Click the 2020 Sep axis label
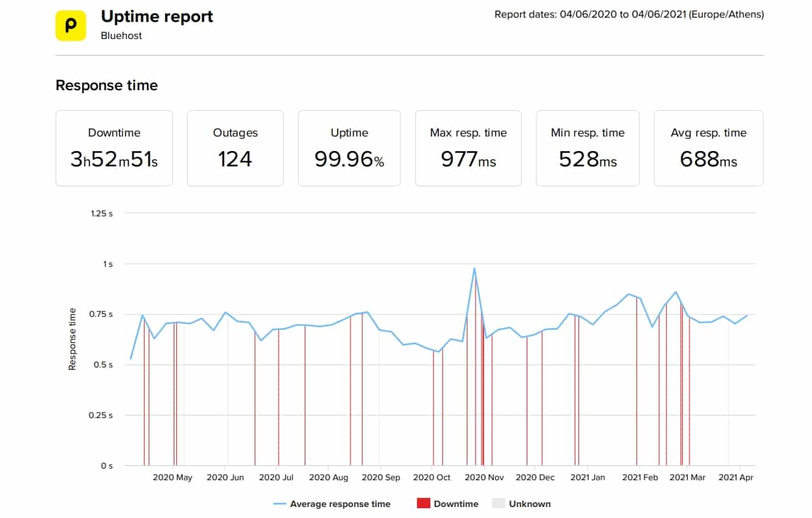 click(x=380, y=477)
